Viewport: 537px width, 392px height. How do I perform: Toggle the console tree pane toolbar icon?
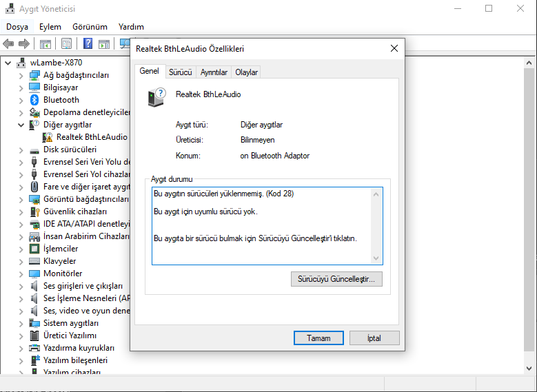click(x=45, y=44)
